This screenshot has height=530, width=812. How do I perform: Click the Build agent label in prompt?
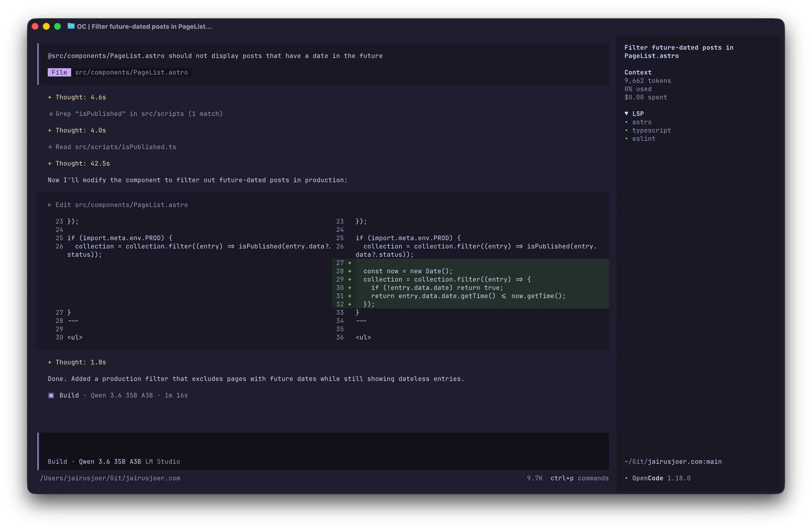(x=57, y=462)
